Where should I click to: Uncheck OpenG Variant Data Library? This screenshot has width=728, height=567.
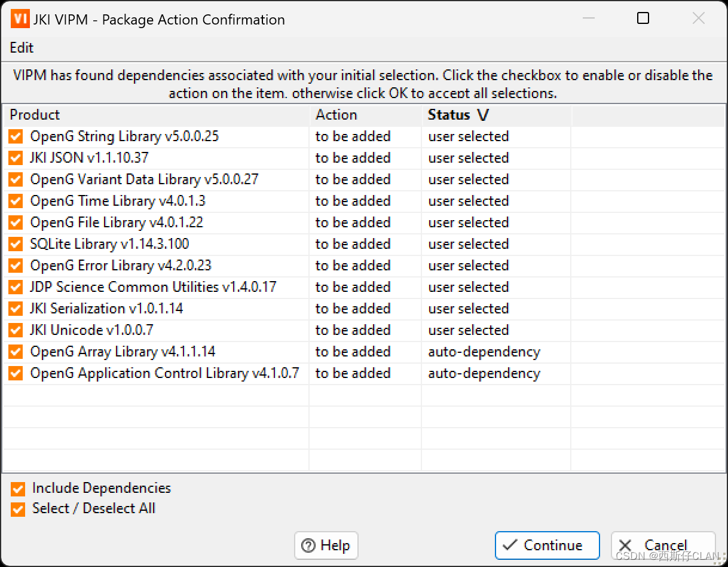pos(16,179)
